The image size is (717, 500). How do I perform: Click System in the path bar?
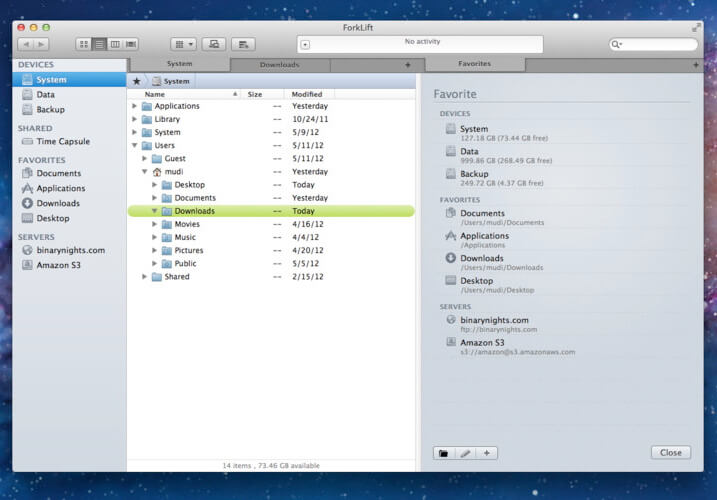171,81
